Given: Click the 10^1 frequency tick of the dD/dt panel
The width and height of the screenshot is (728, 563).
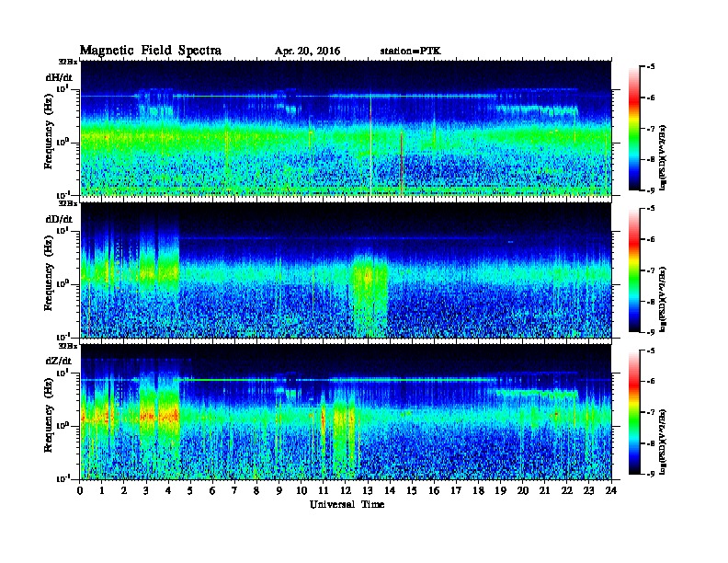Looking at the screenshot, I should click(x=63, y=230).
